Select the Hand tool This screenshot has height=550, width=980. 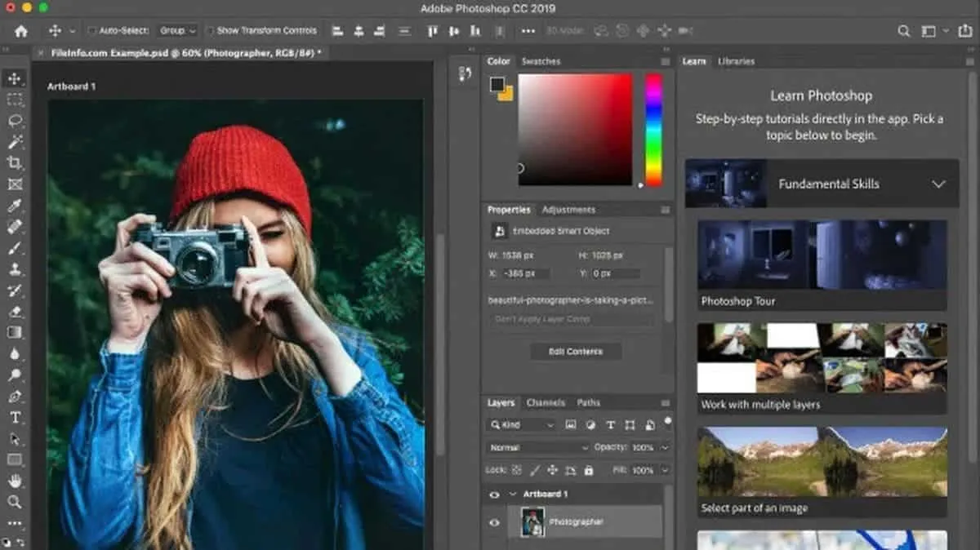tap(15, 481)
